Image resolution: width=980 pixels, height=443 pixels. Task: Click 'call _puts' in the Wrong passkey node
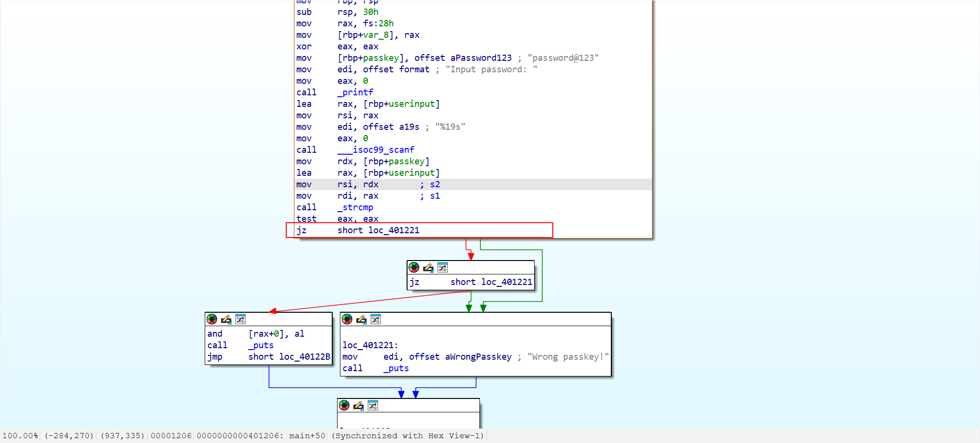pyautogui.click(x=375, y=368)
